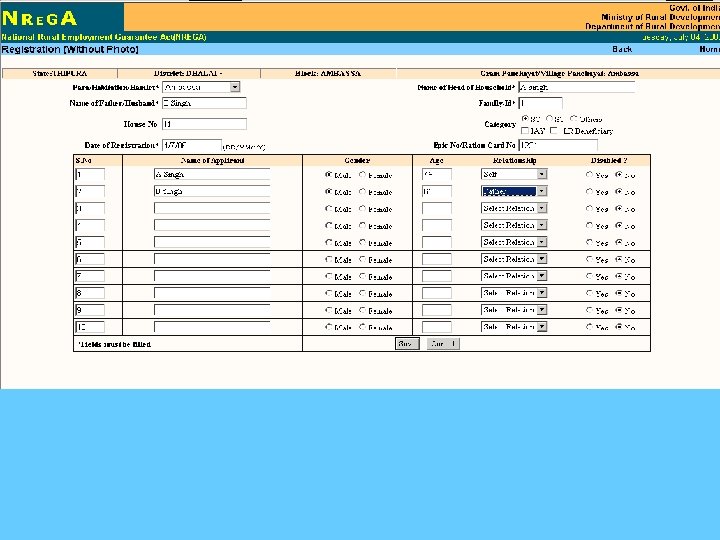
Task: Click the Epic No/Ration Card No field
Action: [558, 145]
